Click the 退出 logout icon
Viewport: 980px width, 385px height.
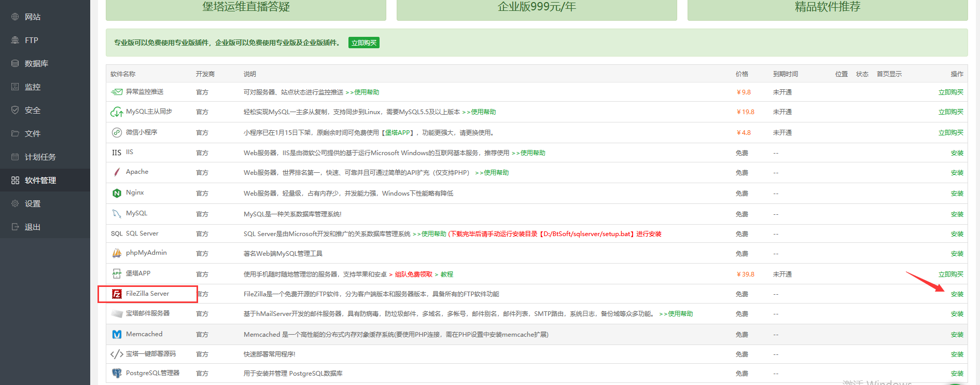point(15,227)
